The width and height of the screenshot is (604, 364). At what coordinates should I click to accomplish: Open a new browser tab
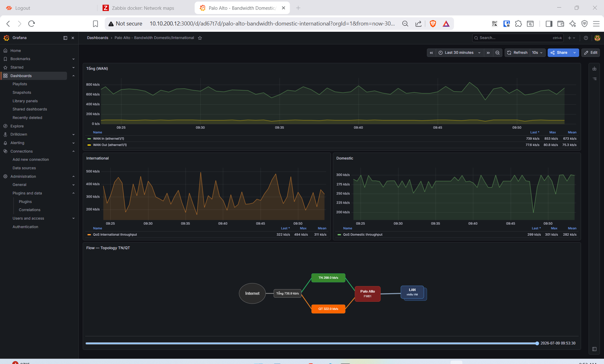[298, 8]
